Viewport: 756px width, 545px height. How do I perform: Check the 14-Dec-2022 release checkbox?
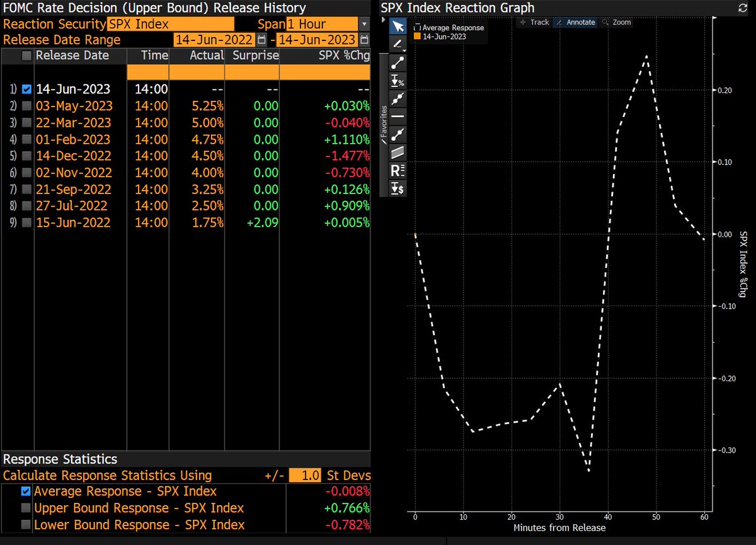pos(26,156)
